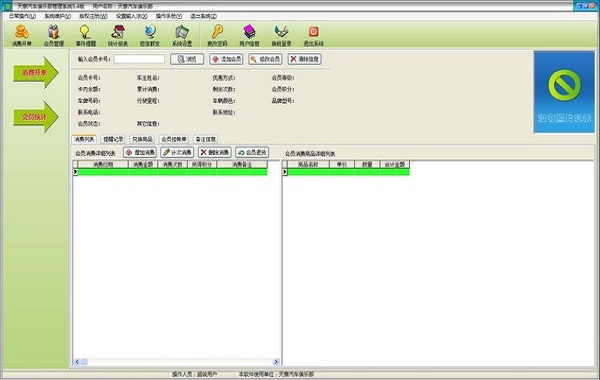
Task: Click the 添加会员 button
Action: [x=226, y=59]
